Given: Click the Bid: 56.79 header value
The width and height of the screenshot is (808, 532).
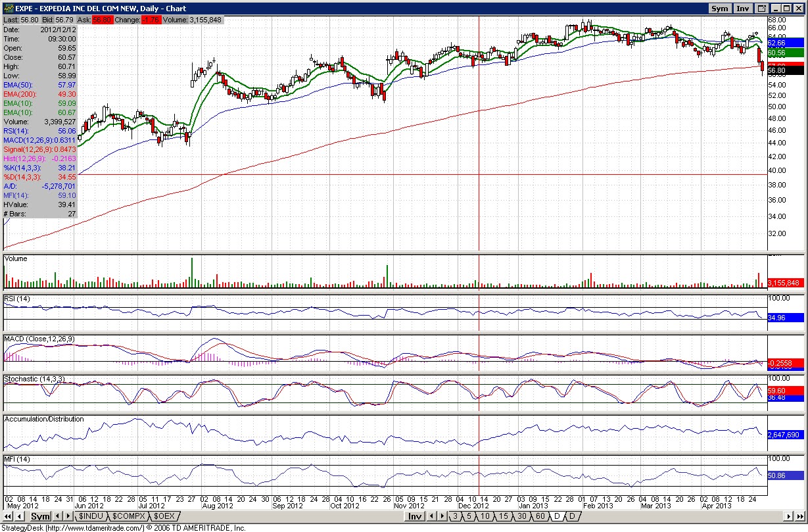Looking at the screenshot, I should tap(65, 20).
